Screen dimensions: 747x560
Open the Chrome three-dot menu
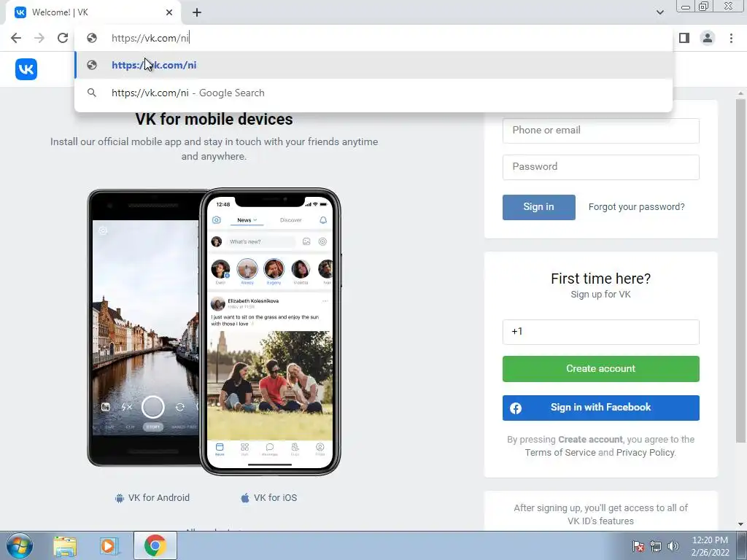731,38
